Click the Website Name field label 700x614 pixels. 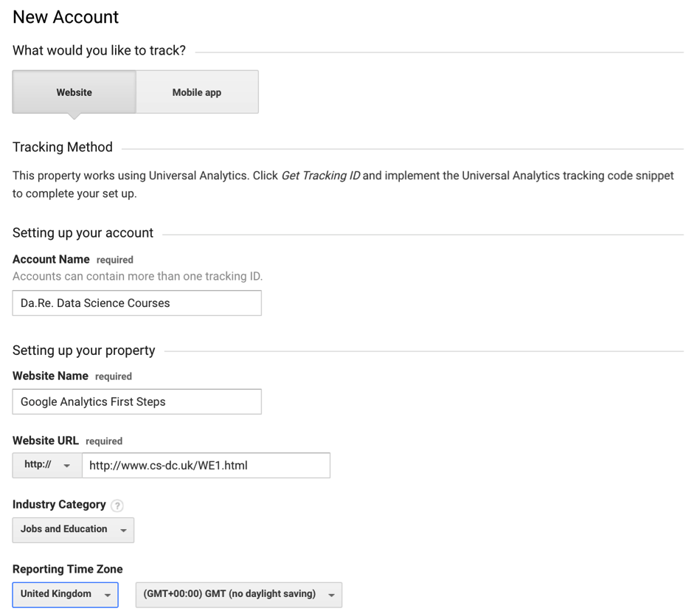click(x=50, y=376)
